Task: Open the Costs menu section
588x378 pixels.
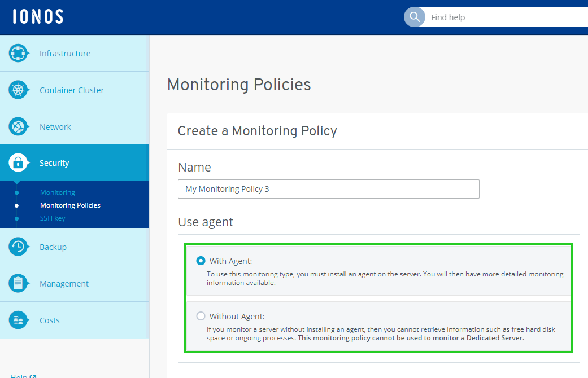Action: point(50,320)
